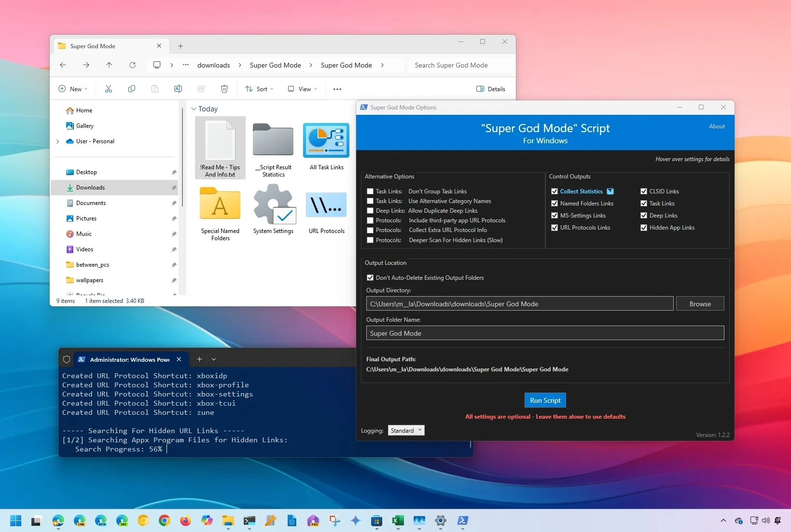Click the volume icon in system tray
The height and width of the screenshot is (532, 791).
click(766, 520)
